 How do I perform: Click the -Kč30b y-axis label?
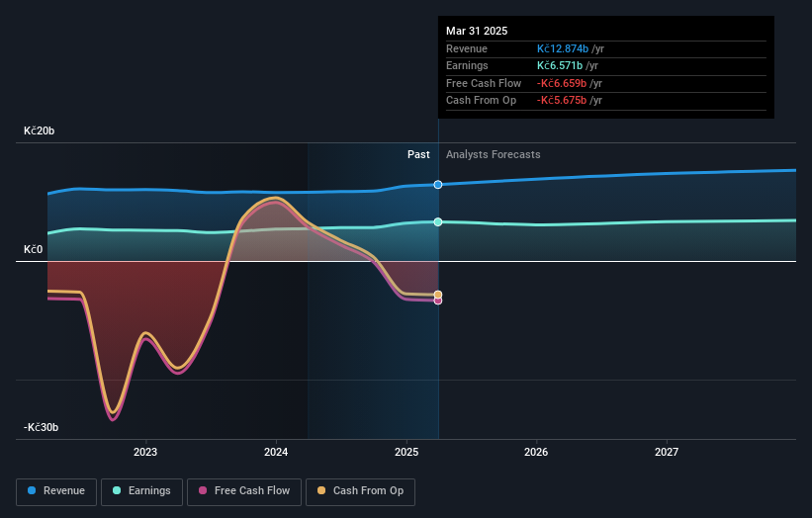tap(41, 427)
